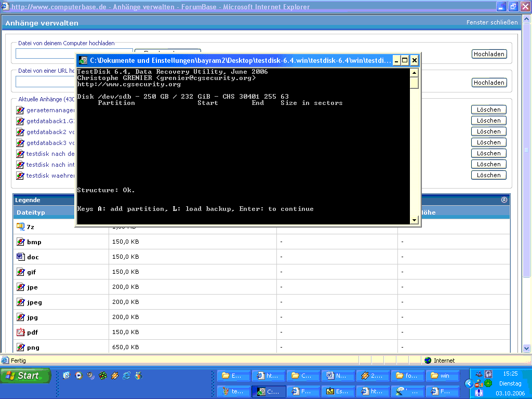
Task: Click the Internet security zone indicator
Action: point(440,361)
